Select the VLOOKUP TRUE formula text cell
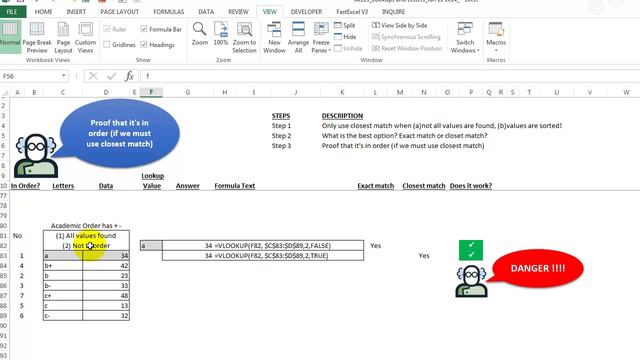Viewport: 640px width, 360px height. coord(271,256)
